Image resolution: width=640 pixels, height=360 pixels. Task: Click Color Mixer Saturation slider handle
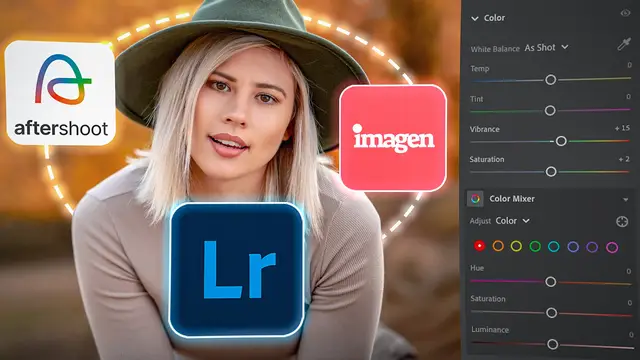pyautogui.click(x=551, y=313)
